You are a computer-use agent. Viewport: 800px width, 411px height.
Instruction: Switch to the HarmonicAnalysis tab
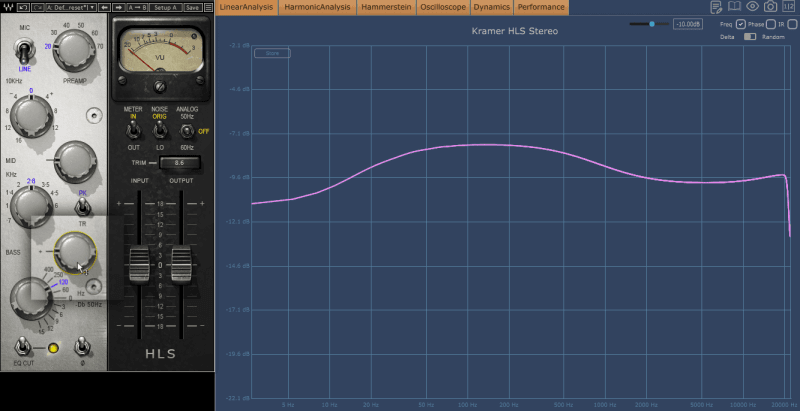(317, 7)
